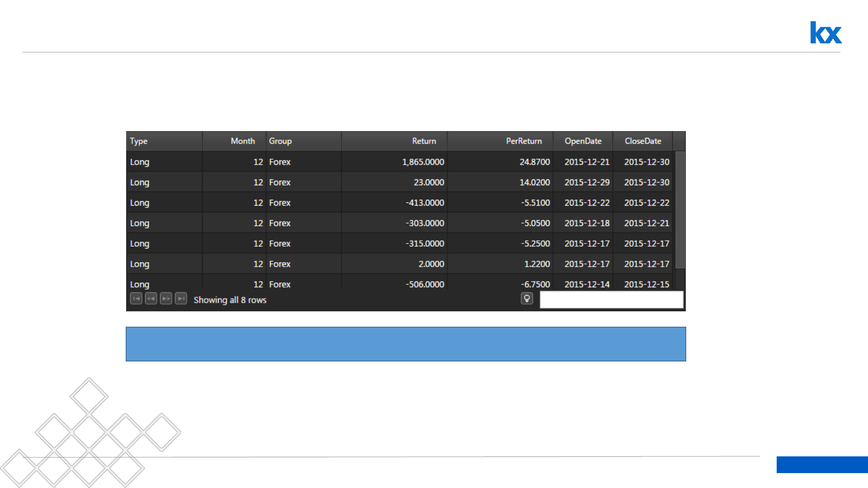This screenshot has width=868, height=488.
Task: Go to previous page of table
Action: (x=151, y=299)
